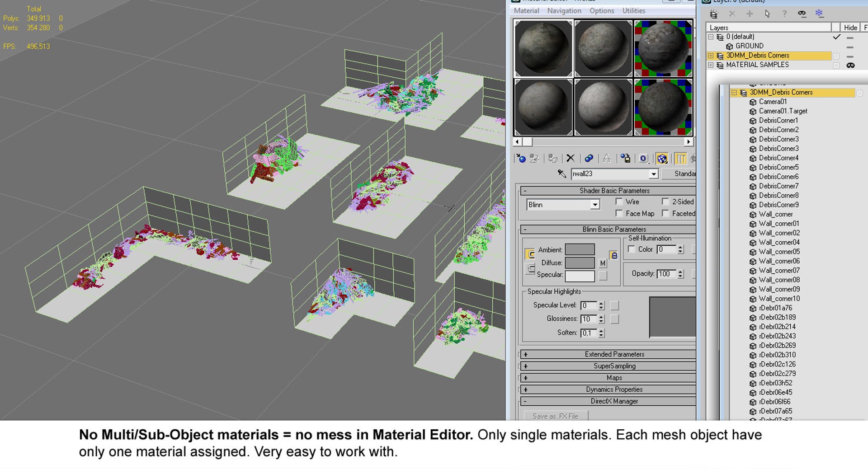Expand the Maps rollout
The image size is (868, 469).
(608, 378)
